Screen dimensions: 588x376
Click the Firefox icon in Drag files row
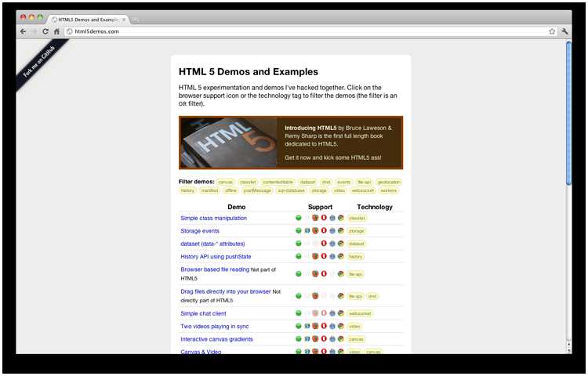pyautogui.click(x=315, y=296)
